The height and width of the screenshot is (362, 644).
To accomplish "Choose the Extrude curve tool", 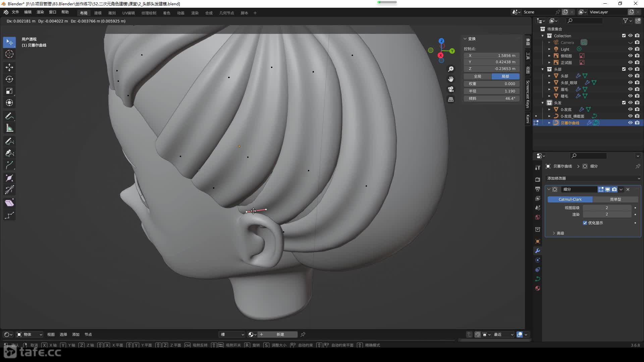I will pos(9,165).
